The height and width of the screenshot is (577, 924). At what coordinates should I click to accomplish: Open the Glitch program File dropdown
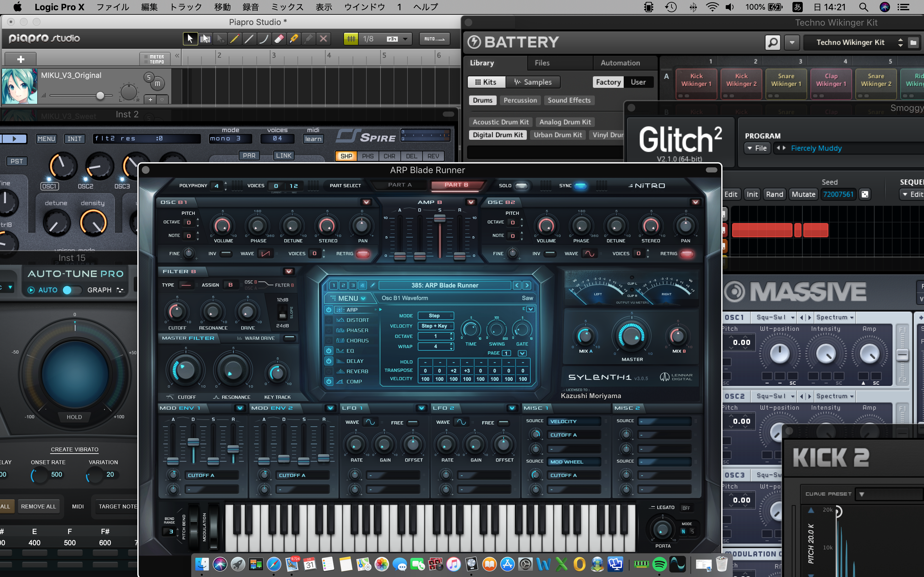757,148
